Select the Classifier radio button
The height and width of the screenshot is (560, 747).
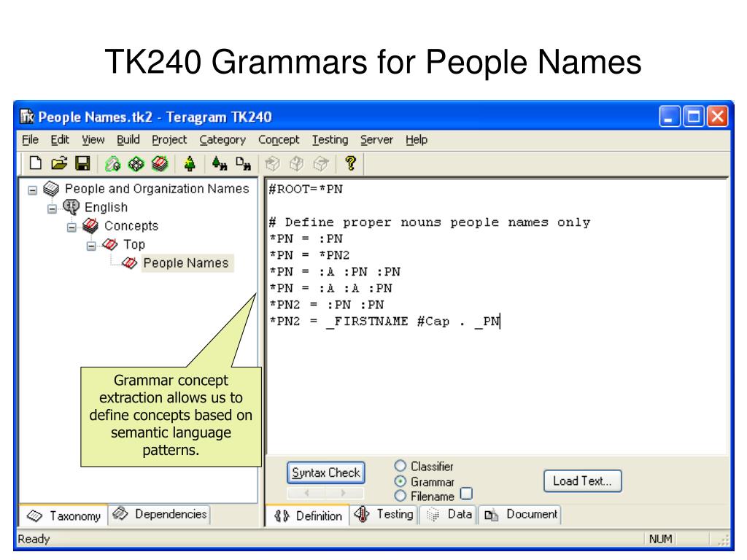pyautogui.click(x=400, y=466)
